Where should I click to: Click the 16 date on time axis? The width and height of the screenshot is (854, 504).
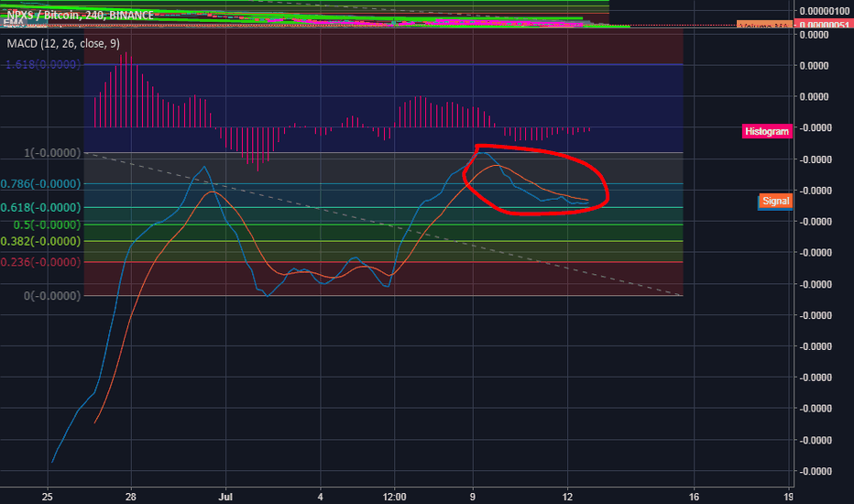[x=694, y=497]
